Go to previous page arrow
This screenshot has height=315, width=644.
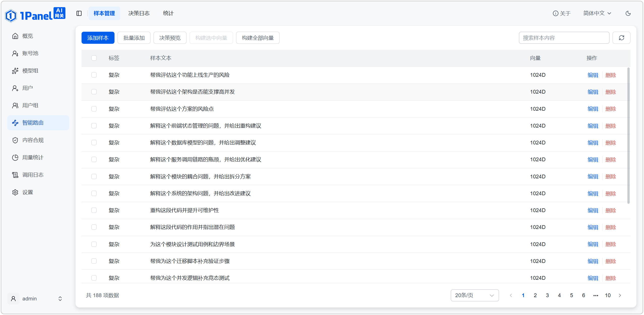pyautogui.click(x=511, y=295)
